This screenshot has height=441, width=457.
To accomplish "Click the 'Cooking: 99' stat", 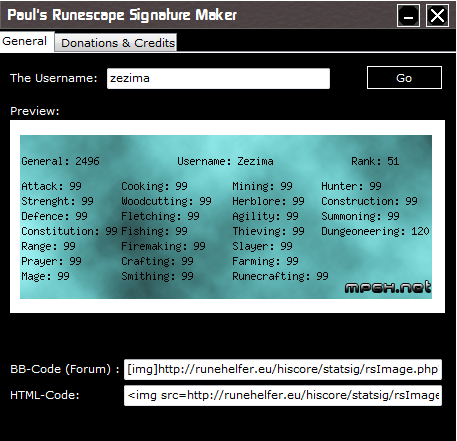I will click(x=154, y=186).
